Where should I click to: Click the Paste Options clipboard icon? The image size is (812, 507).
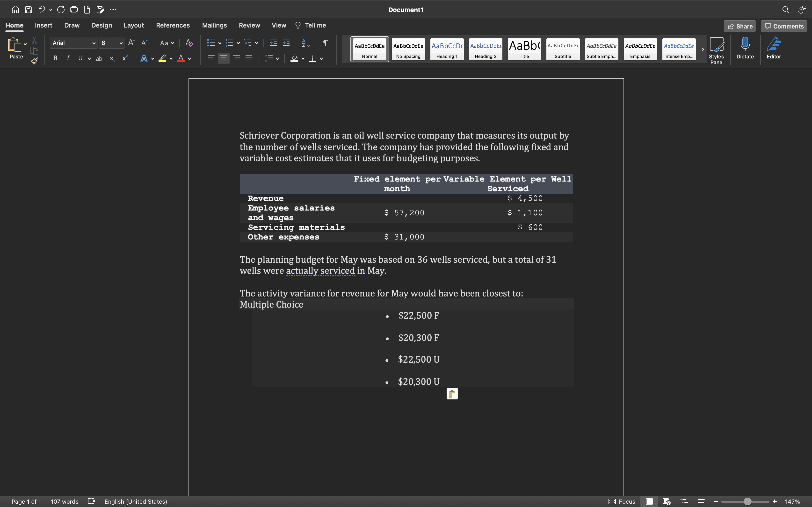point(452,394)
